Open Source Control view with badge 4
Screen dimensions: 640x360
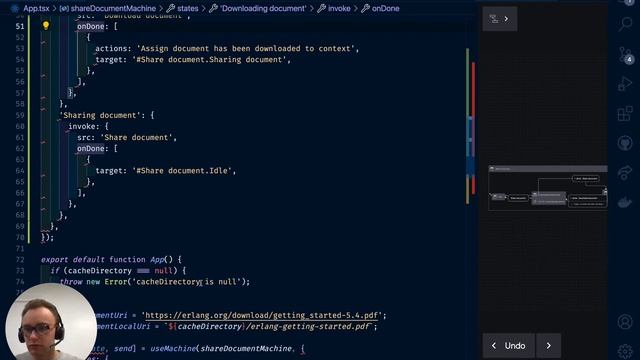625,55
